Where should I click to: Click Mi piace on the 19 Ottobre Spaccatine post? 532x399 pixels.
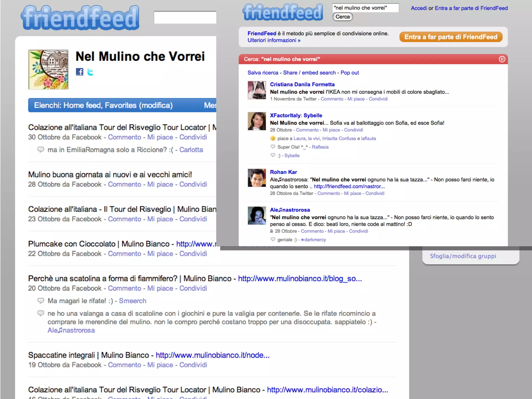(x=160, y=365)
